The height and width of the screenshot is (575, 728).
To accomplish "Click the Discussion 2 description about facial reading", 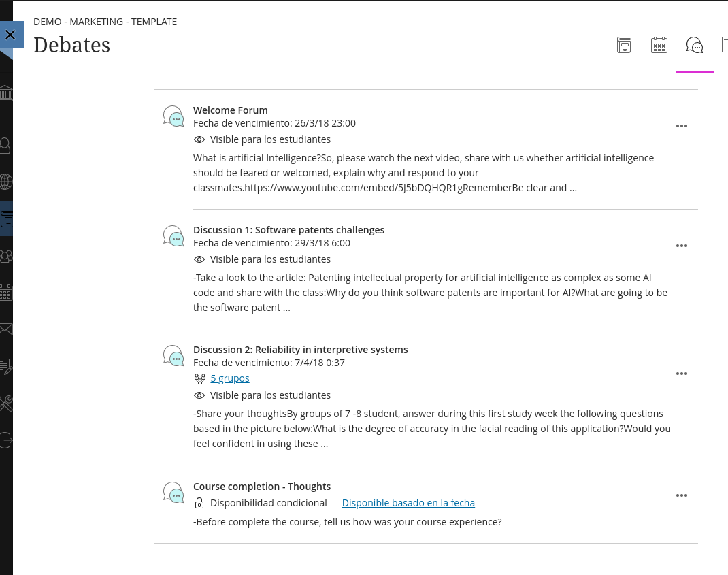I will click(x=432, y=429).
